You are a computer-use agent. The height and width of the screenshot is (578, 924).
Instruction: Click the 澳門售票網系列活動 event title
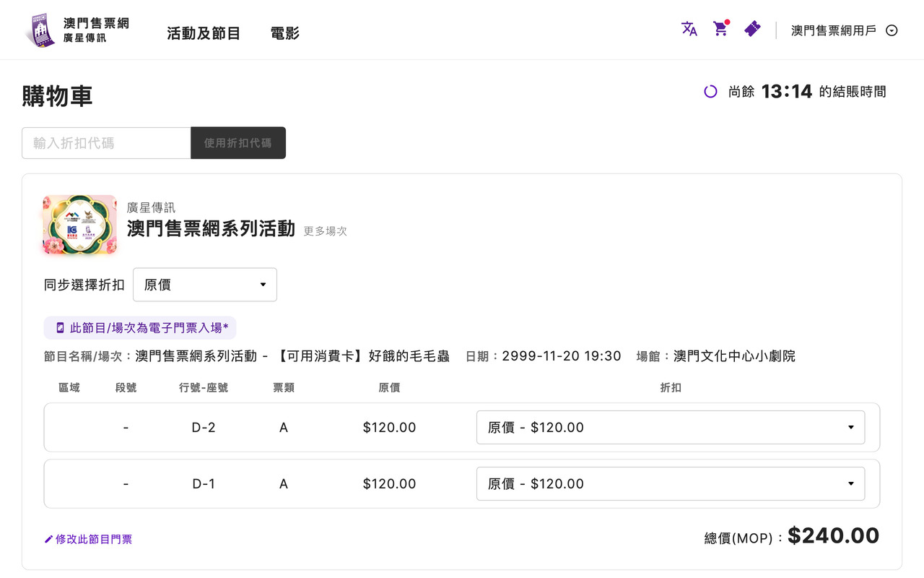pyautogui.click(x=211, y=228)
